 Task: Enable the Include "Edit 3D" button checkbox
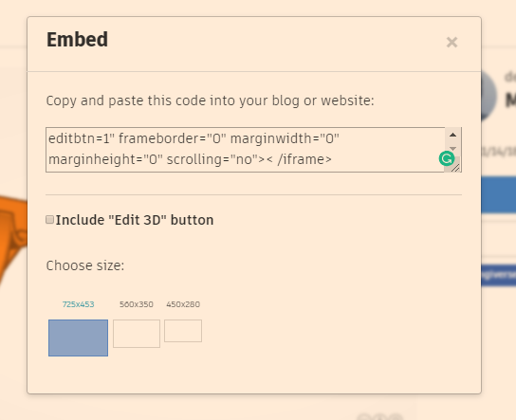[x=49, y=219]
